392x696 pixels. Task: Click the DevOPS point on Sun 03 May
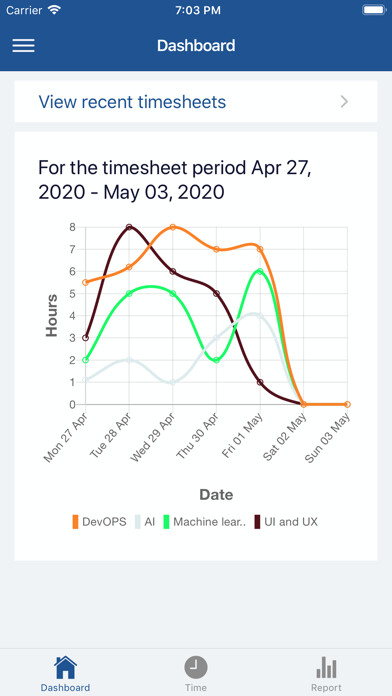[x=348, y=404]
